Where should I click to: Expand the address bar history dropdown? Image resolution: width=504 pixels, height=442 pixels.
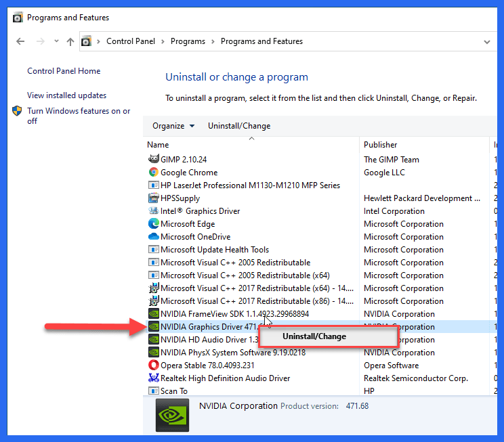tap(486, 42)
